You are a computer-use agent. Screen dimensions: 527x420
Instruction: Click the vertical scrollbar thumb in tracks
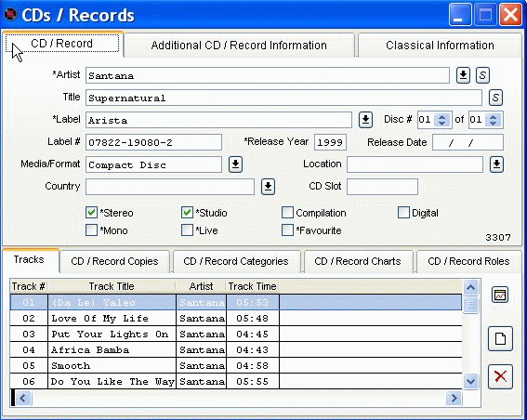pyautogui.click(x=470, y=305)
